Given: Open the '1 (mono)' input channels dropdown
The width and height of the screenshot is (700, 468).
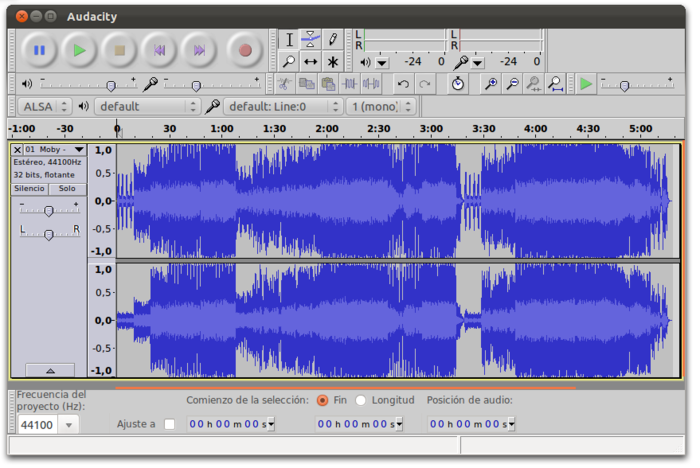Looking at the screenshot, I should point(381,106).
